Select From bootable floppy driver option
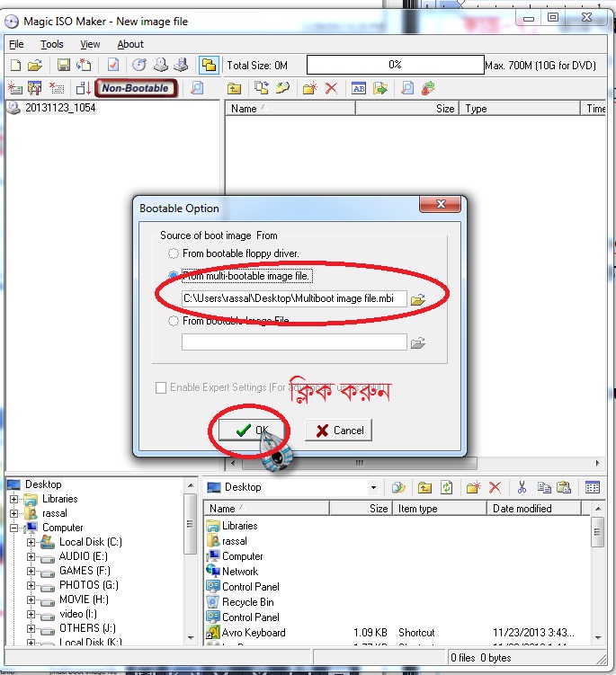Viewport: 616px width, 675px height. (x=174, y=253)
